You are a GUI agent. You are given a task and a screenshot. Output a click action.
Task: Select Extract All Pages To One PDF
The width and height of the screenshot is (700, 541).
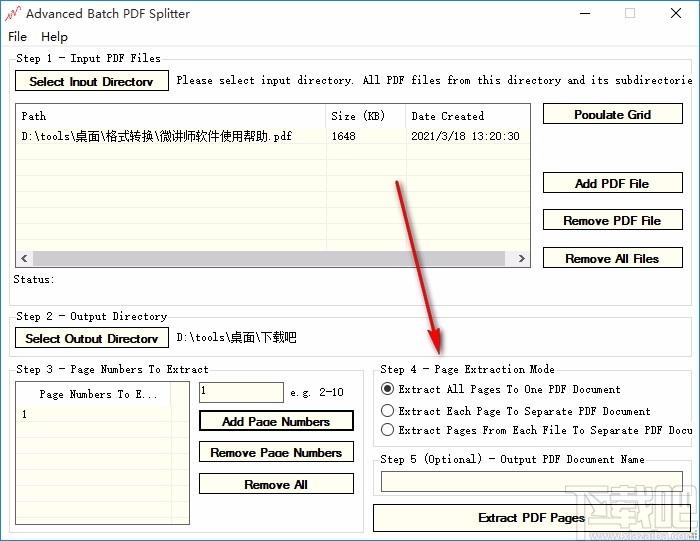[x=388, y=389]
